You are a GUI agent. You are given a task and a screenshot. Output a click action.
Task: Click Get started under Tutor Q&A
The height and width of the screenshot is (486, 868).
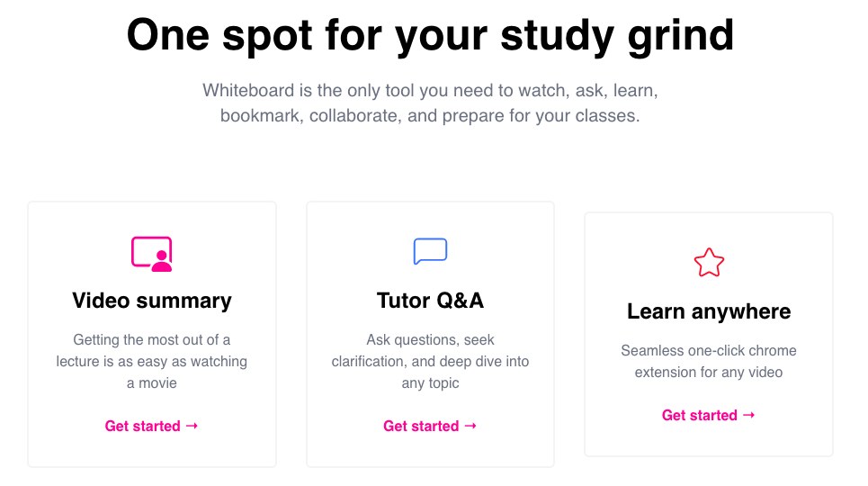pyautogui.click(x=421, y=426)
